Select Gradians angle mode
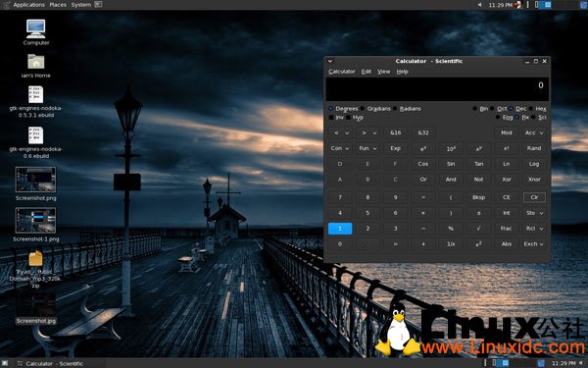588x368 pixels. tap(375, 109)
